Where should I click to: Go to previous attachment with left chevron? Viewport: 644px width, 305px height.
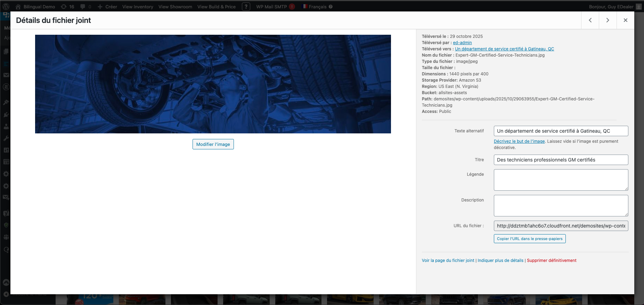(x=590, y=20)
